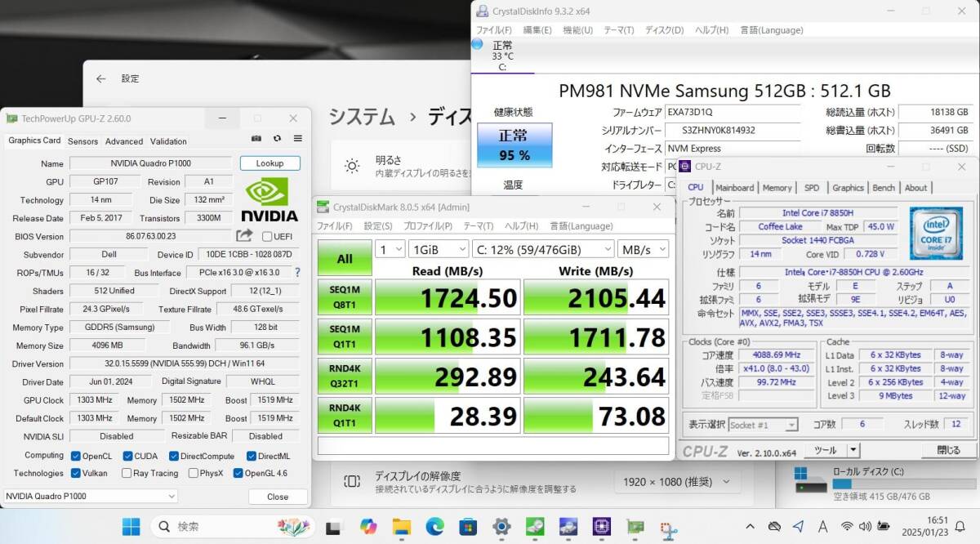This screenshot has width=980, height=544.
Task: Expand the CPU-Z tools dropdown arrow
Action: [x=853, y=450]
